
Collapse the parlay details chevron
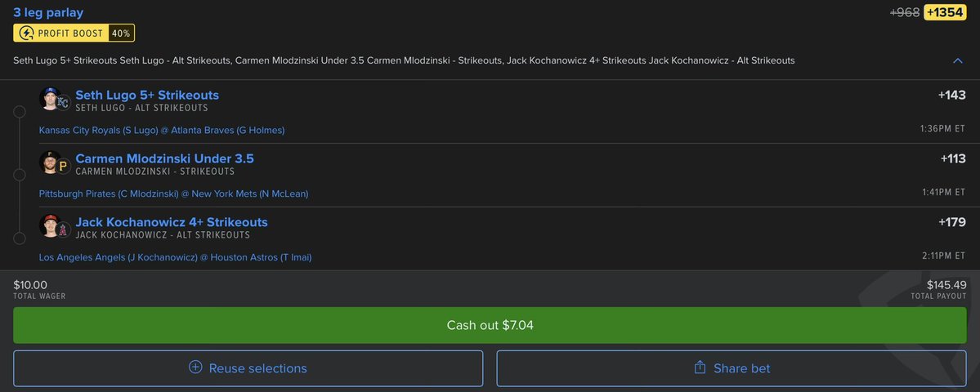(x=957, y=60)
